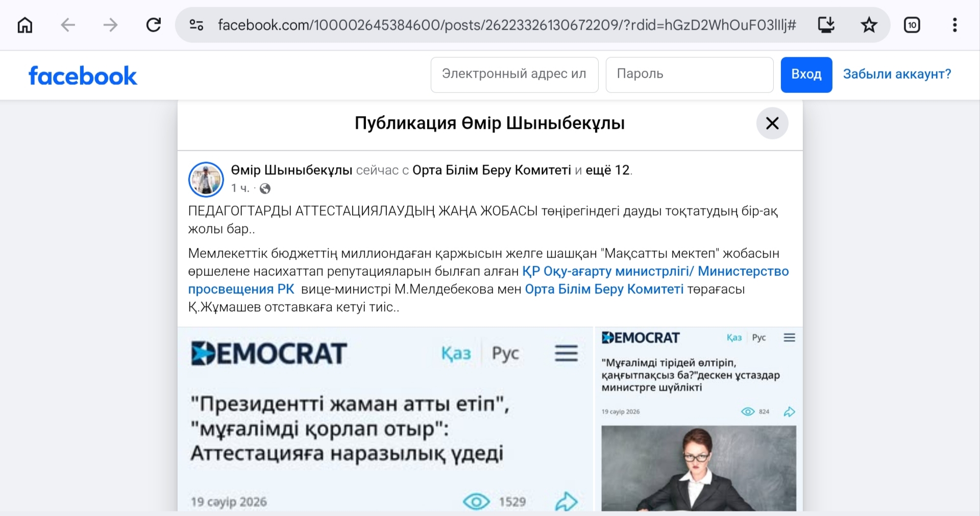
Task: Click the Facebook logo
Action: tap(83, 76)
